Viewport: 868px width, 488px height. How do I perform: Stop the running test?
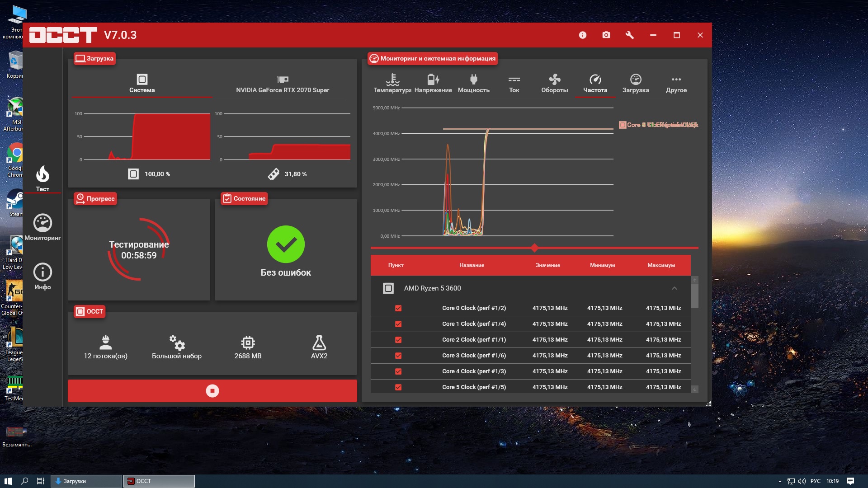(212, 391)
